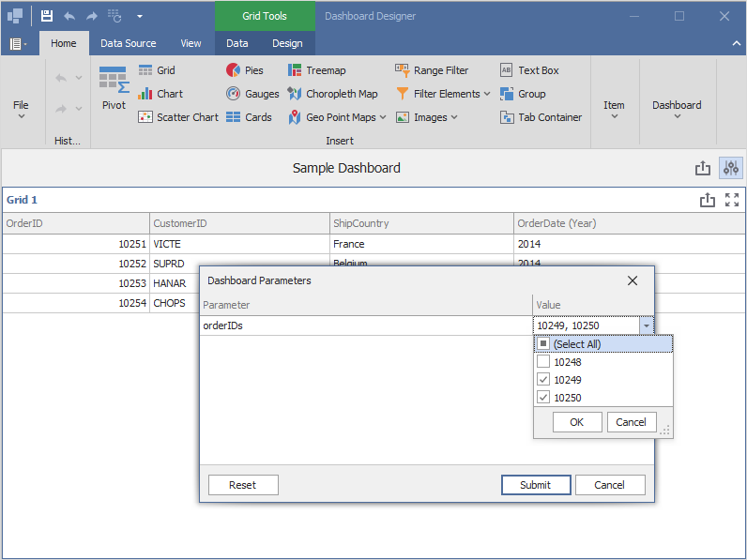Insert a Tab Container
The height and width of the screenshot is (560, 747).
tap(541, 117)
